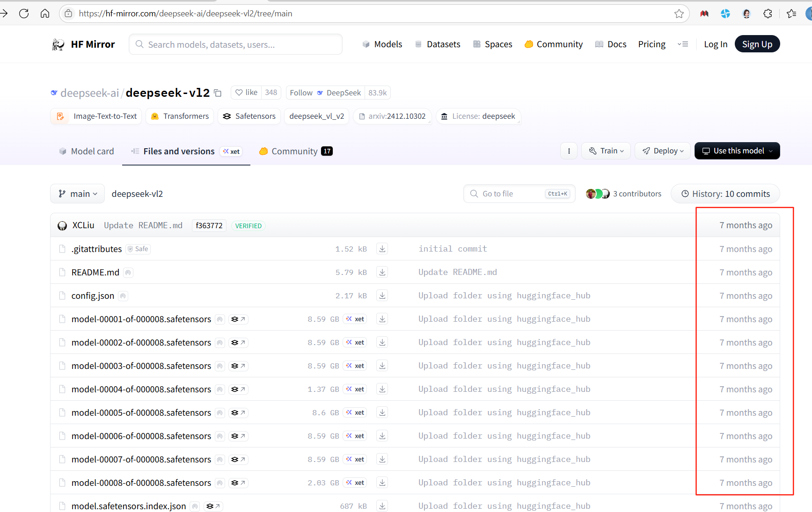Open Spaces in the top navigation
Image resolution: width=812 pixels, height=512 pixels.
(492, 44)
